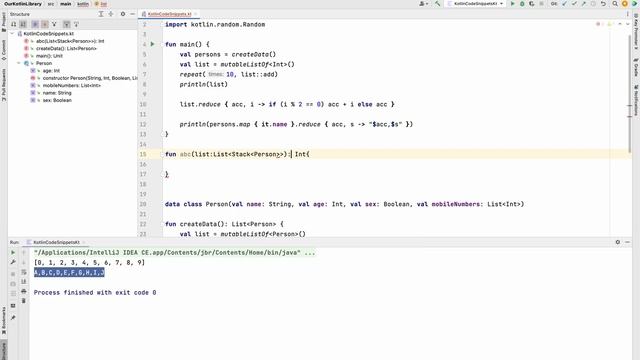Open editor tabs more options menu
640x360 pixels.
(x=628, y=14)
